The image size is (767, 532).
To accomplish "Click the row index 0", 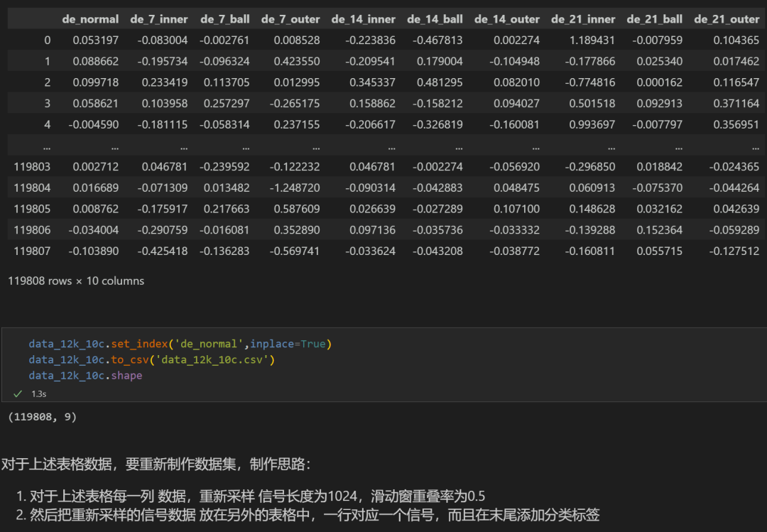I will (x=47, y=40).
